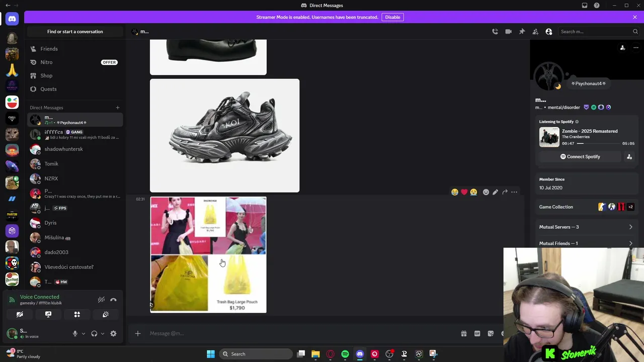This screenshot has height=362, width=644.
Task: Open headphones output options dropdown
Action: [103, 334]
